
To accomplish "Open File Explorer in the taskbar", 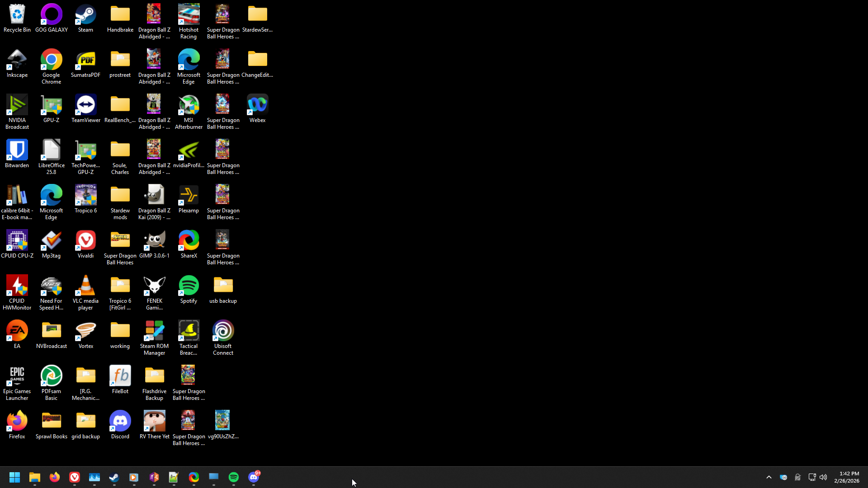I will (34, 477).
